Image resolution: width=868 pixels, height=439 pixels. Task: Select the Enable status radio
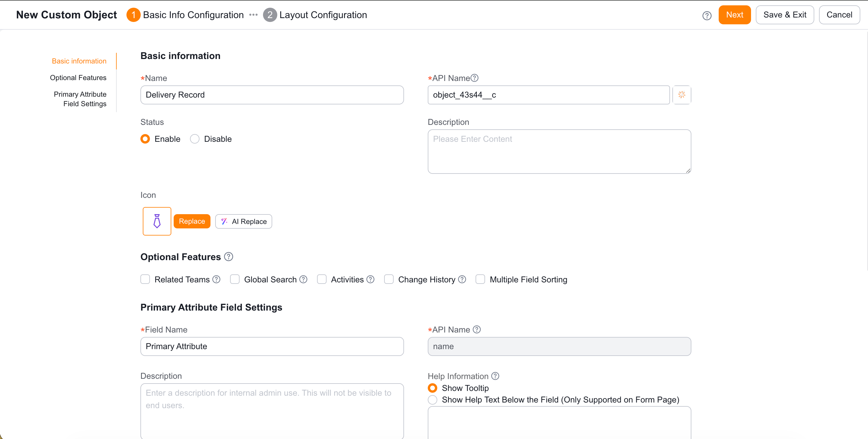pos(145,139)
